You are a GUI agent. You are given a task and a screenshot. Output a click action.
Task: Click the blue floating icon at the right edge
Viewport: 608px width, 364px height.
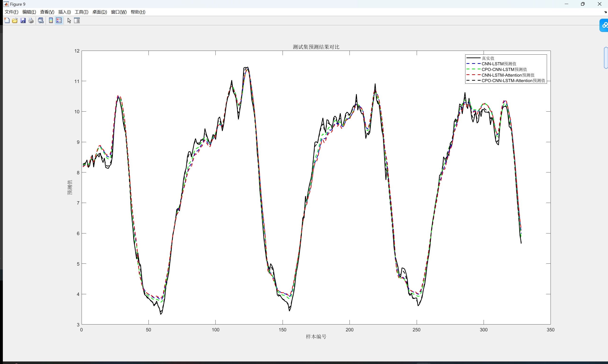(604, 25)
